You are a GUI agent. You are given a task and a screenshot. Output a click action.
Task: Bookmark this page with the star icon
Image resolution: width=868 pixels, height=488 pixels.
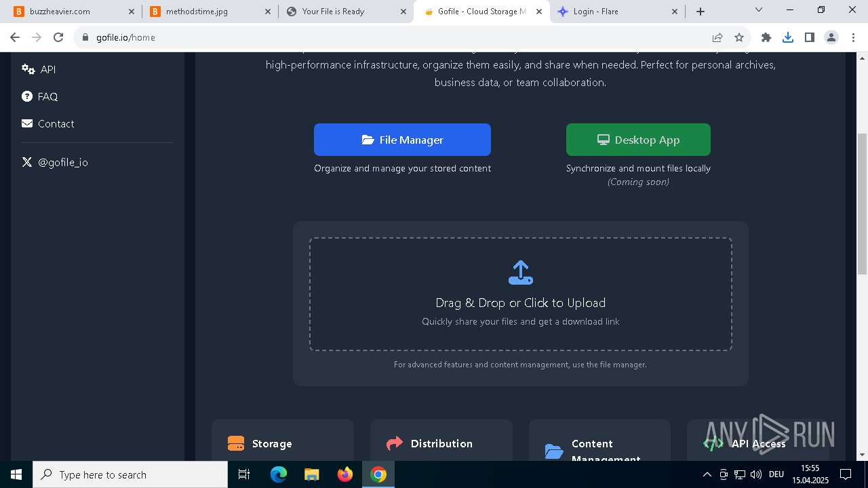739,37
